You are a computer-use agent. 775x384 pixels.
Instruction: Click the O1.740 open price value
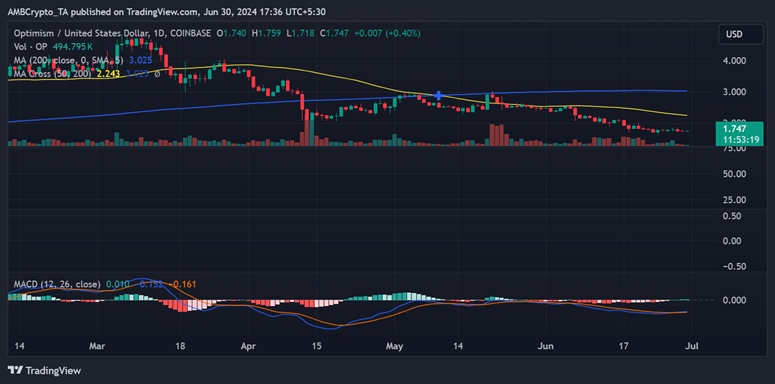coord(232,33)
